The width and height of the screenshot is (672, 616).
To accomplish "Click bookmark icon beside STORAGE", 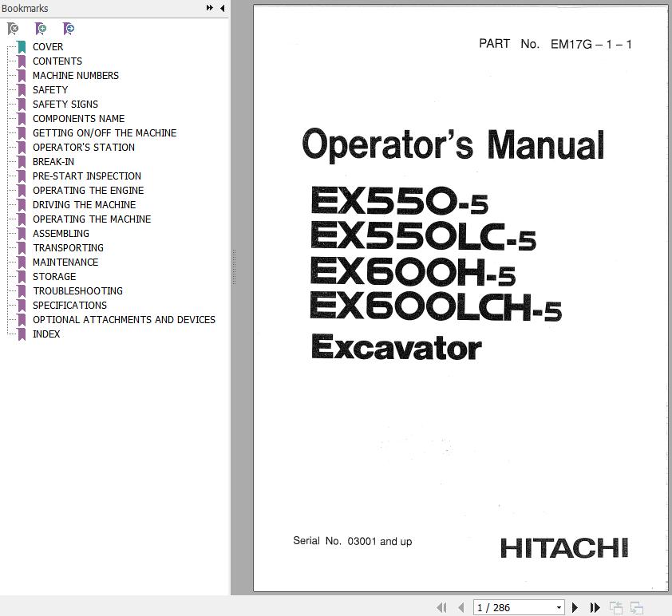I will click(22, 276).
